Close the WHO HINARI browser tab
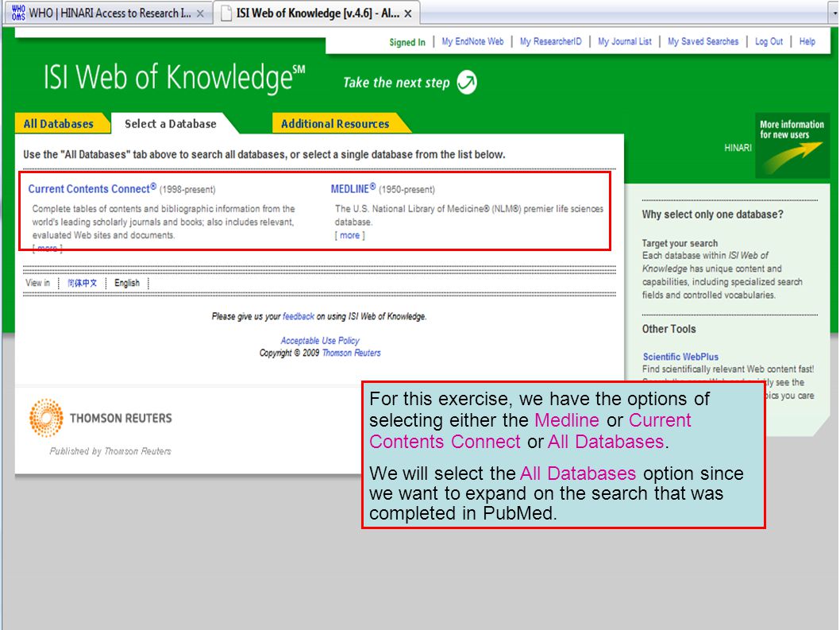The width and height of the screenshot is (840, 630). coord(200,14)
